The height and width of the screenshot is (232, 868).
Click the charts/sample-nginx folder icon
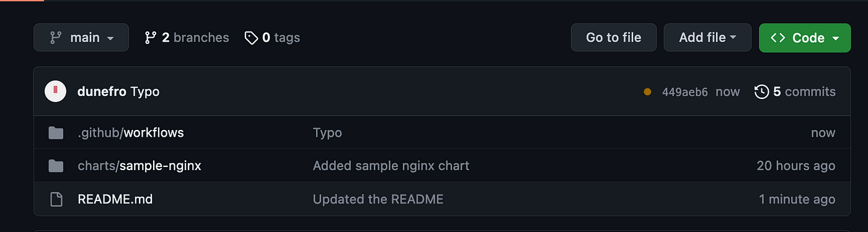point(56,166)
